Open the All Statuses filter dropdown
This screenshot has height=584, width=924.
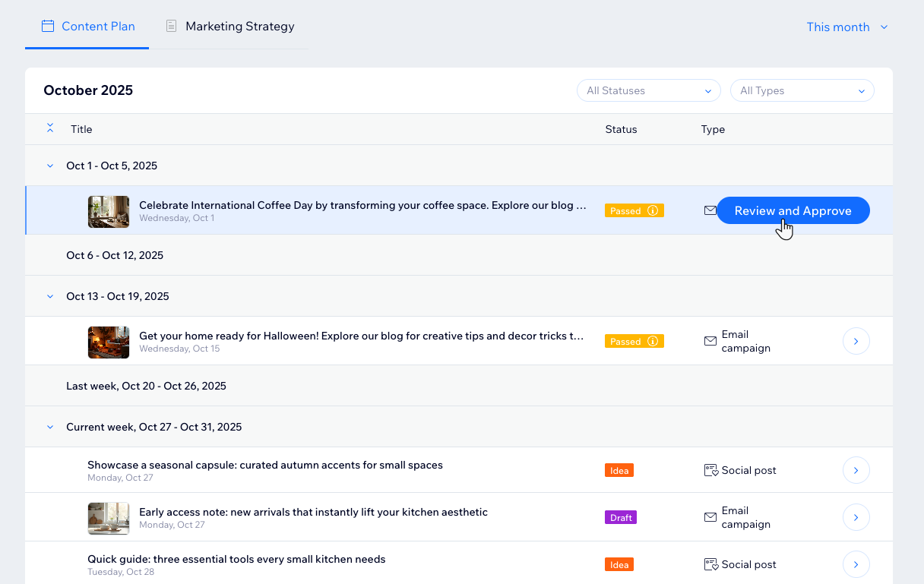(648, 91)
